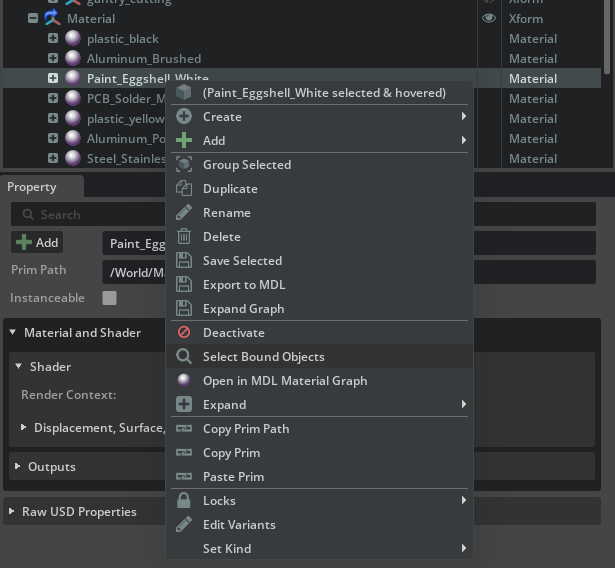
Task: Click the plastic_black material sphere icon
Action: tap(73, 39)
